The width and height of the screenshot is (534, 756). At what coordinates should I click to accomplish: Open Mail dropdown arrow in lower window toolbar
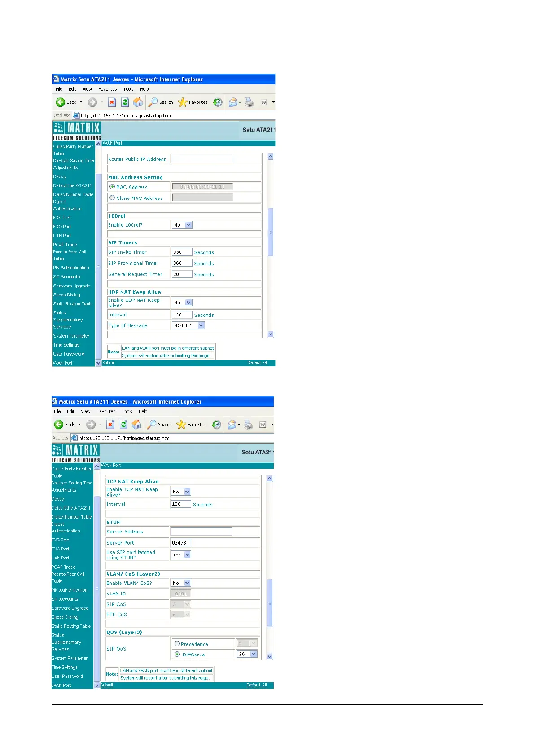238,425
